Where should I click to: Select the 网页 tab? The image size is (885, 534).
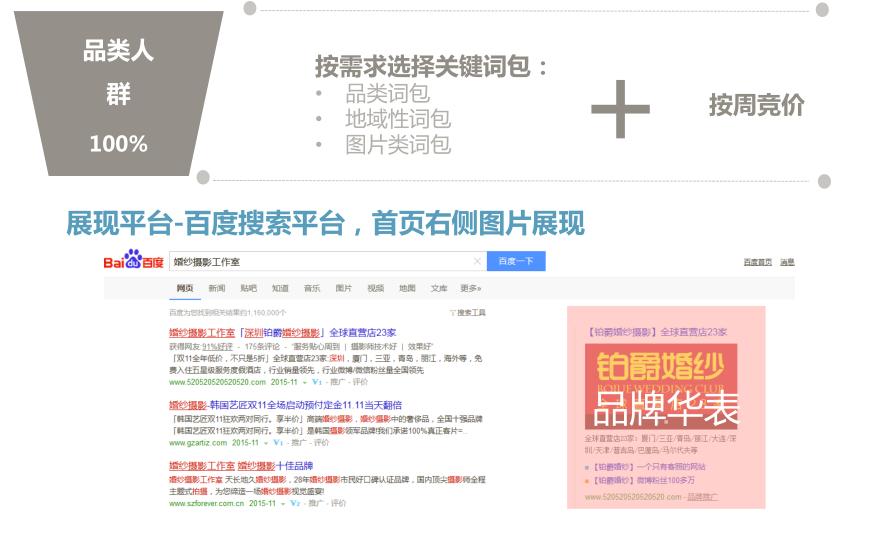coord(185,288)
